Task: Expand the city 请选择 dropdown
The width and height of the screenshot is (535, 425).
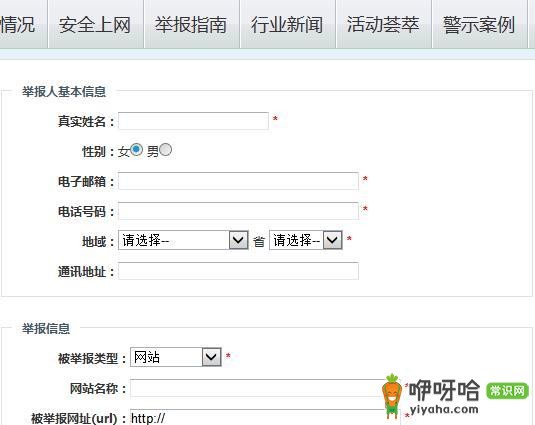Action: [x=306, y=240]
